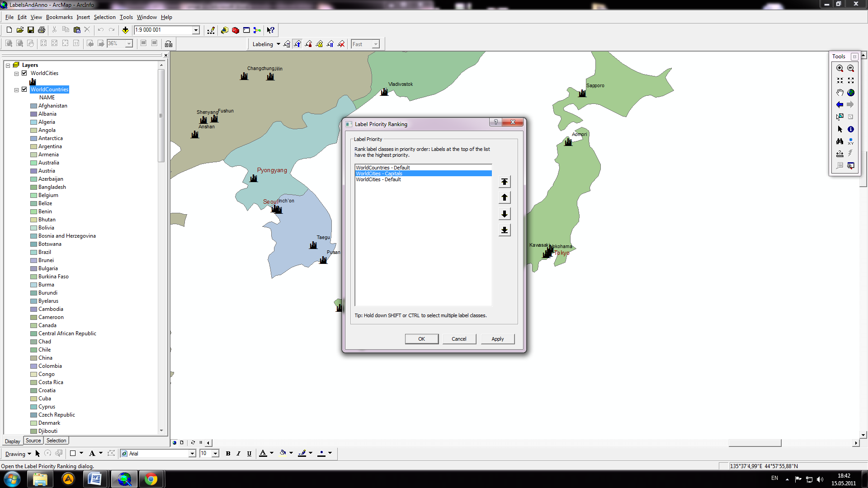This screenshot has width=868, height=488.
Task: Toggle underline text formatting
Action: [x=249, y=454]
